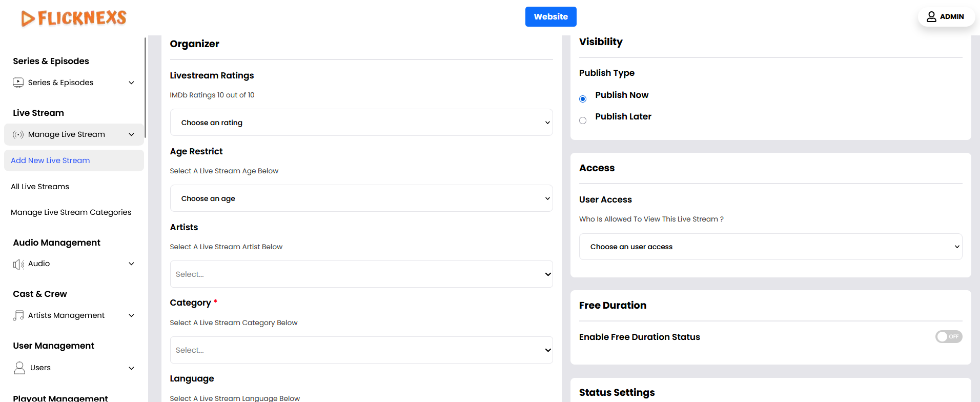Open the Choose an rating dropdown

361,123
